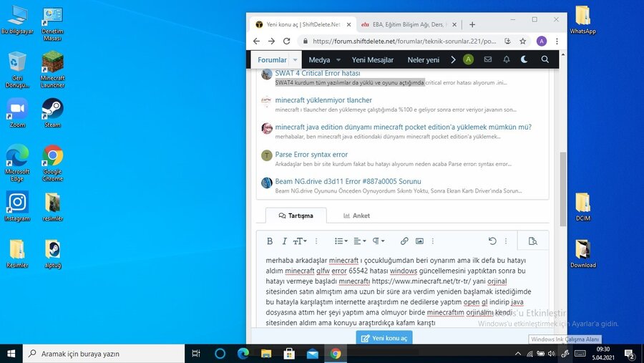The height and width of the screenshot is (363, 644).
Task: Open the SWAT 4 Critical Error hatası thread
Action: click(318, 73)
